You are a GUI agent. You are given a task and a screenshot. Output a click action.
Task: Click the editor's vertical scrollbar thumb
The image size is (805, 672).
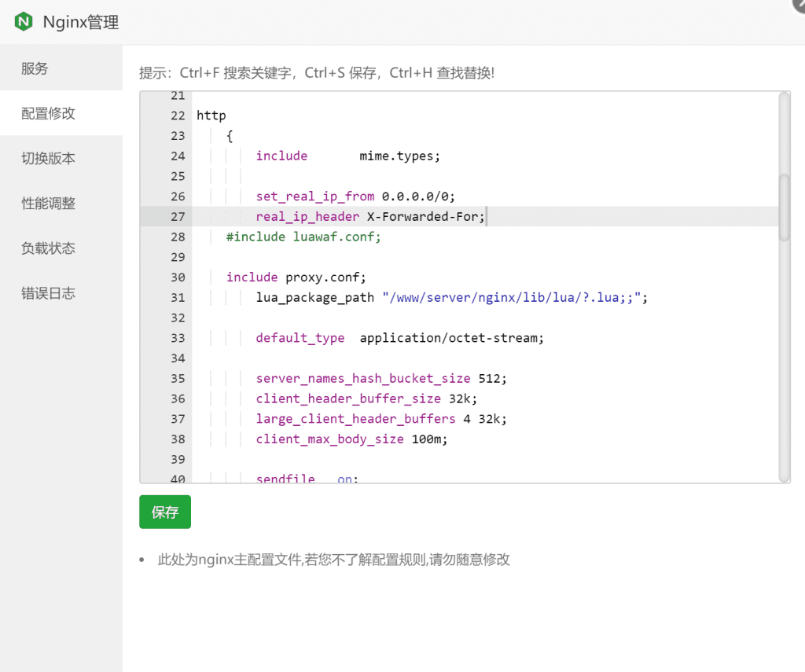pos(784,206)
